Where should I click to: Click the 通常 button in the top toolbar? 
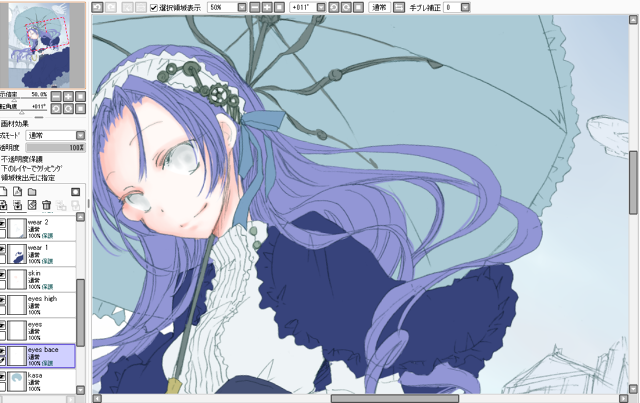[380, 7]
